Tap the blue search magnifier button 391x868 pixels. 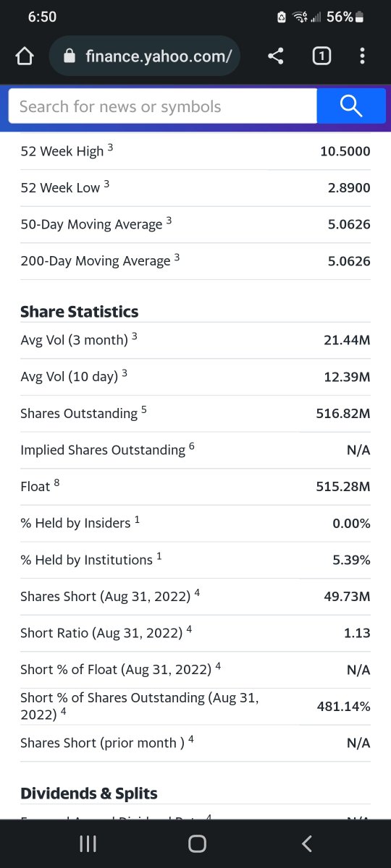(x=351, y=106)
